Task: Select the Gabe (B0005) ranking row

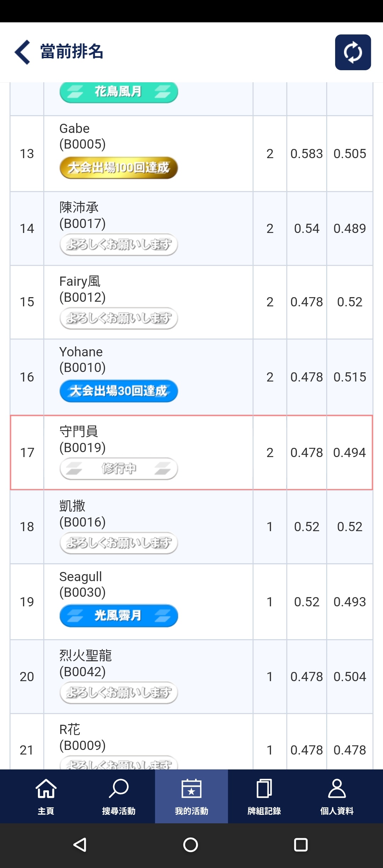Action: 191,154
